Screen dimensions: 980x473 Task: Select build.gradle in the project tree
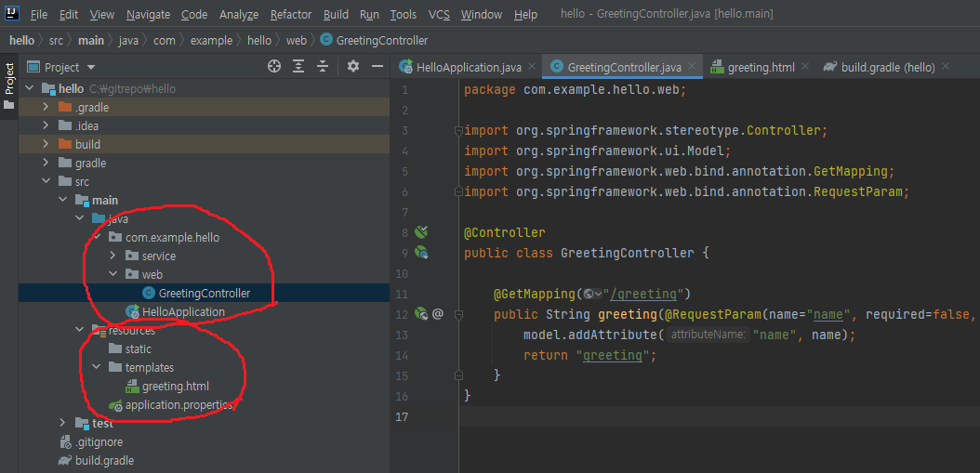pos(104,461)
